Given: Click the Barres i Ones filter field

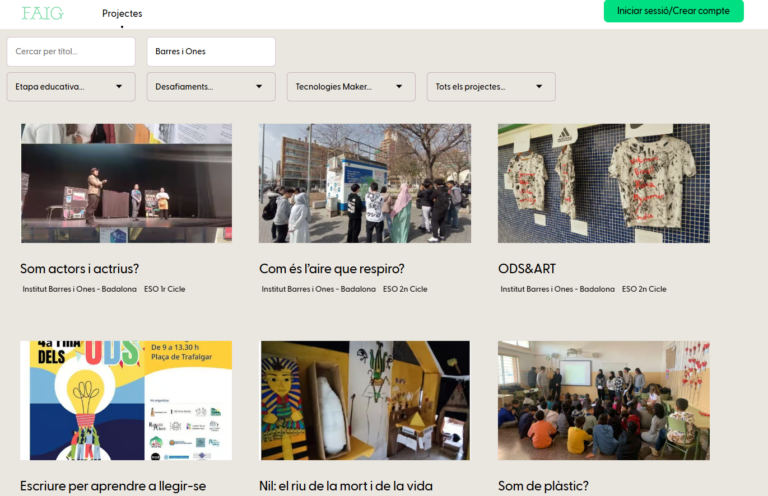Looking at the screenshot, I should click(x=211, y=52).
